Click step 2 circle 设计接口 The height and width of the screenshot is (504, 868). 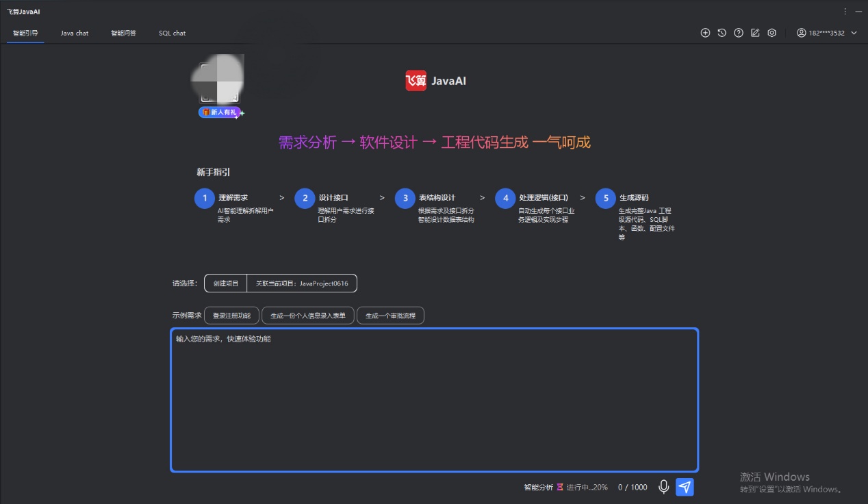305,198
